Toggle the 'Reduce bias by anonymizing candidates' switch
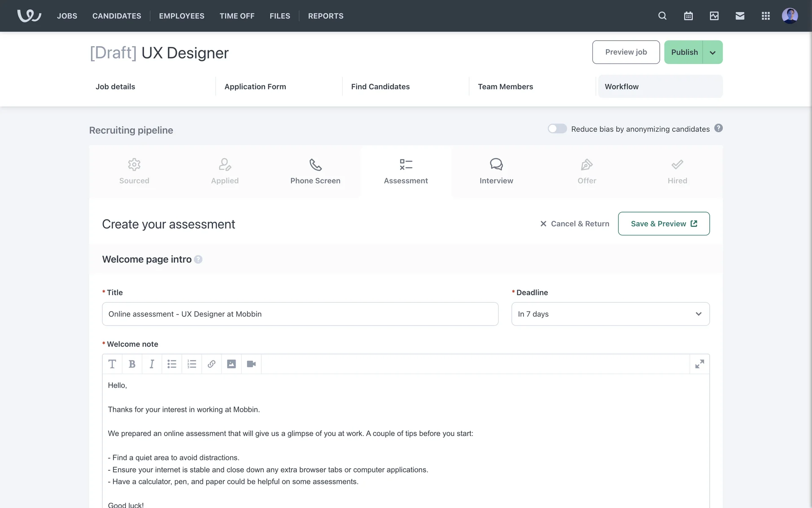 557,129
